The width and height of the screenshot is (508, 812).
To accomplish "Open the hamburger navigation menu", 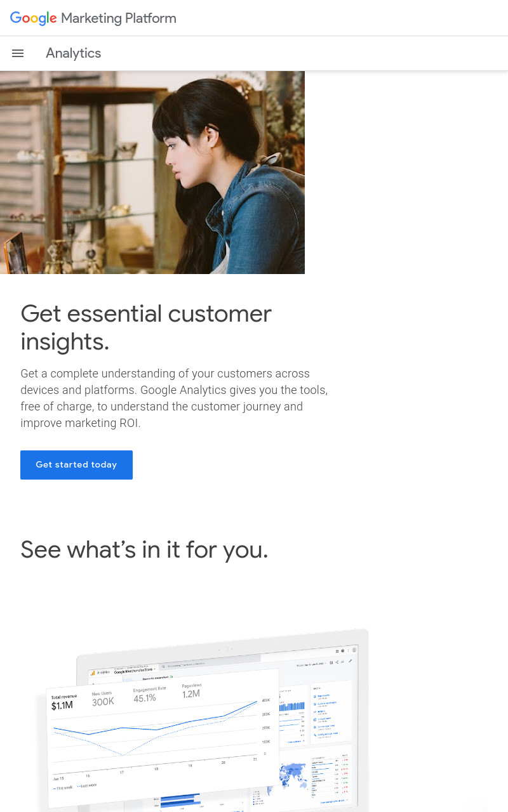I will (x=18, y=53).
